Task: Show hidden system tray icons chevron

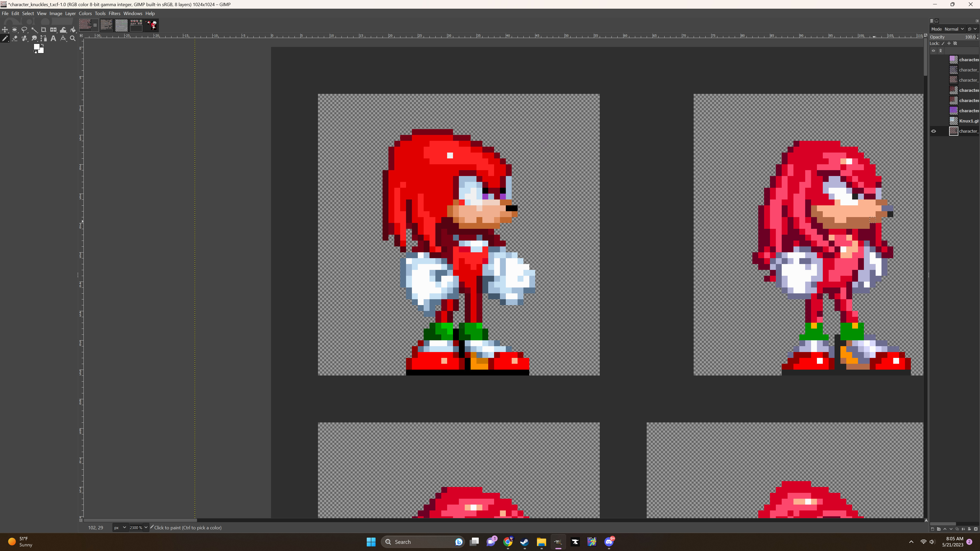Action: (x=911, y=542)
